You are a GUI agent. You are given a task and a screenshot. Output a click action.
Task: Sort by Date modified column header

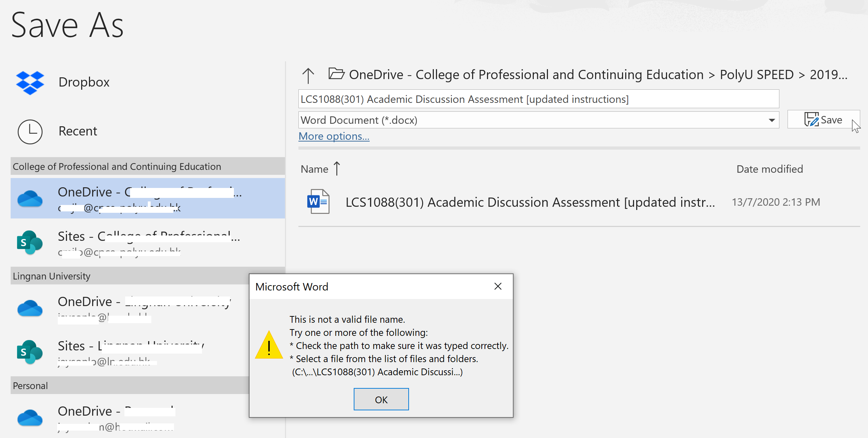[769, 169]
